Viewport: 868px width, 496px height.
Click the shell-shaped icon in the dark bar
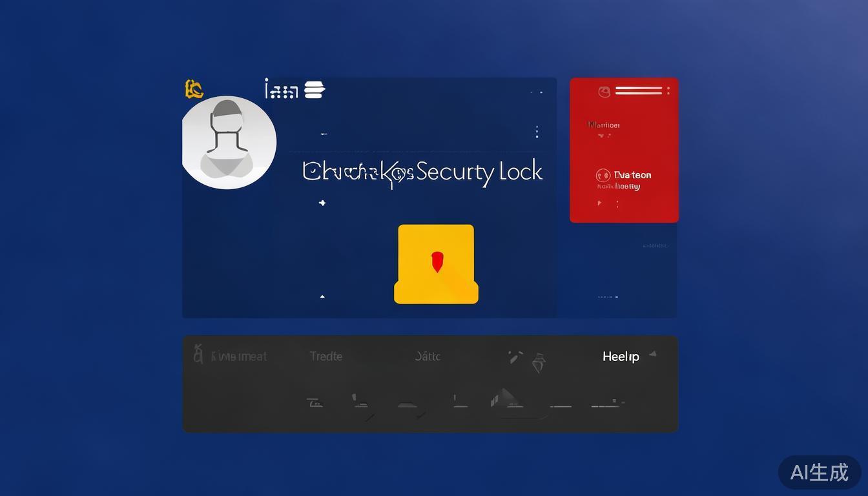[x=538, y=362]
